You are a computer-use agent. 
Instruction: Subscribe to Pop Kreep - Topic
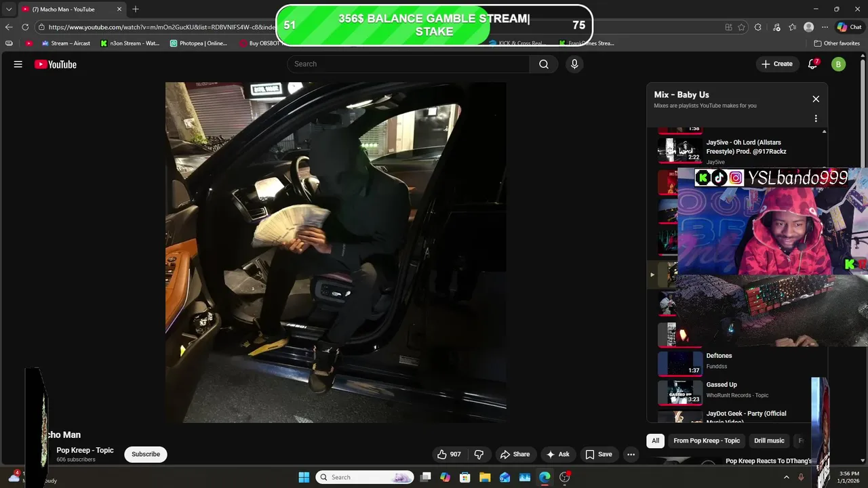click(146, 454)
